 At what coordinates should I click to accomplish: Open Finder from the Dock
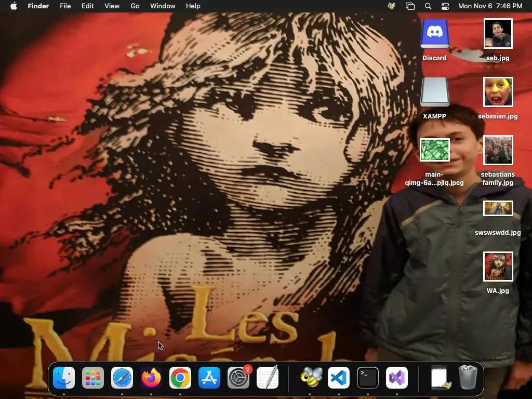pyautogui.click(x=64, y=378)
